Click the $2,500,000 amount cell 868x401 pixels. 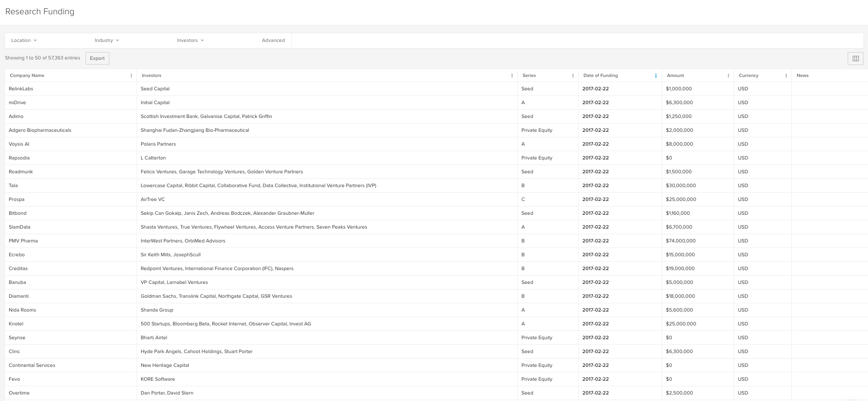coord(698,393)
